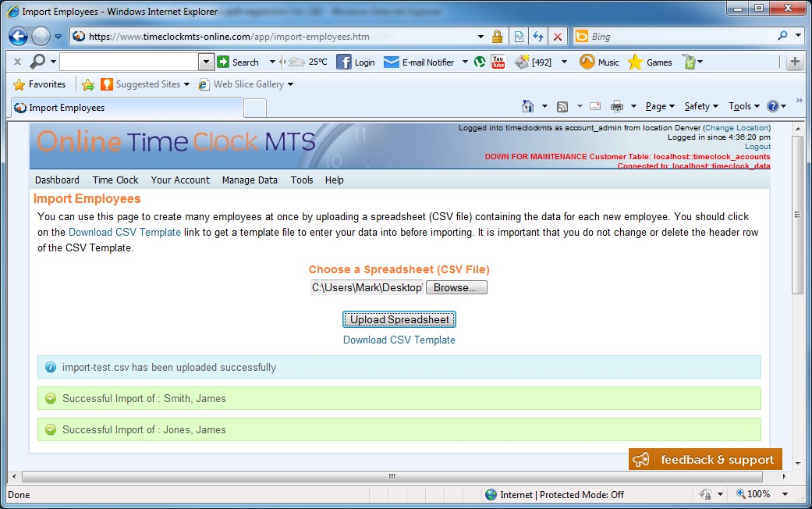Toggle the Compatibility View icon

pos(519,36)
